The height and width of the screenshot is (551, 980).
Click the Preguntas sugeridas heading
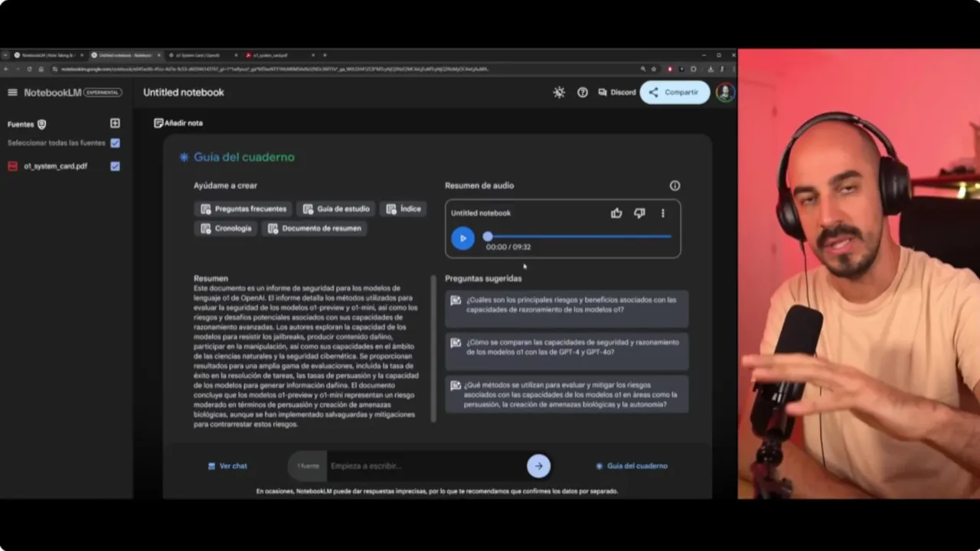click(x=483, y=279)
